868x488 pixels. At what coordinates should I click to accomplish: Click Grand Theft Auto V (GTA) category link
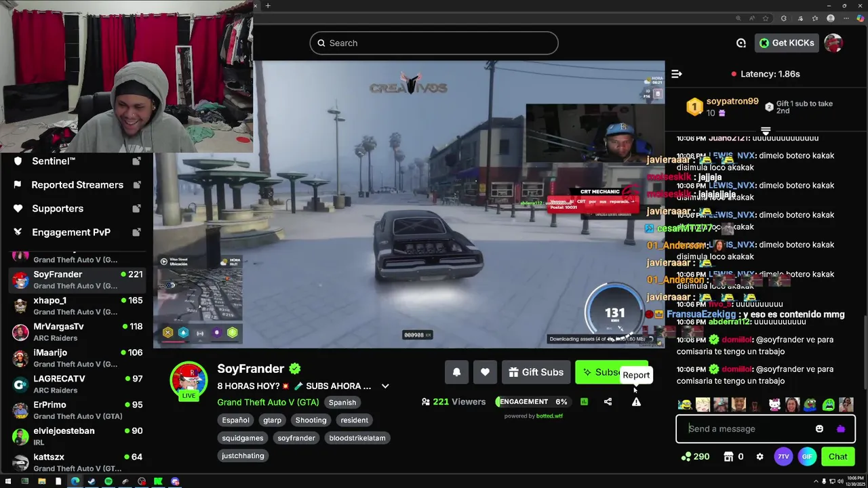point(268,403)
